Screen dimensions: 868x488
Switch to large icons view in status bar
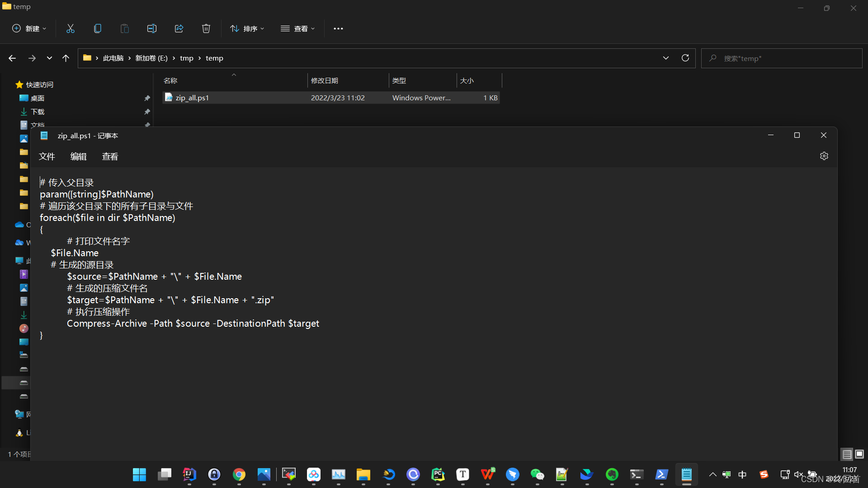point(859,454)
